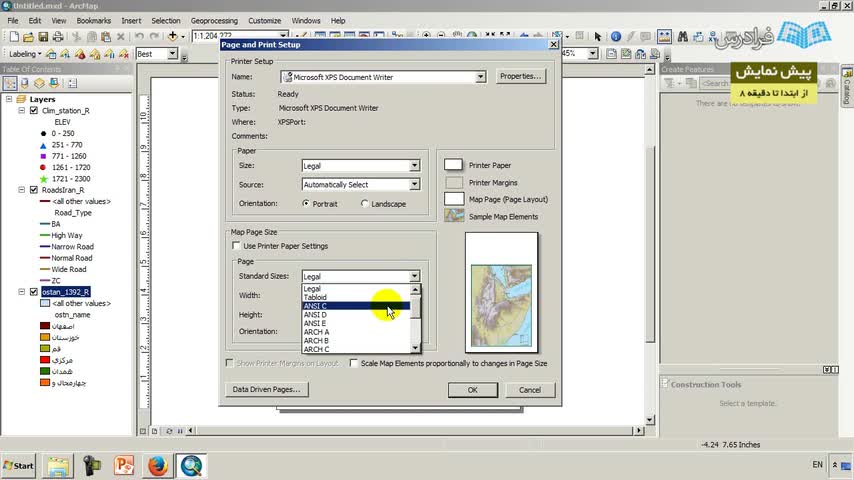Screen dimensions: 854x480
Task: Open the printer Name dropdown
Action: 480,77
